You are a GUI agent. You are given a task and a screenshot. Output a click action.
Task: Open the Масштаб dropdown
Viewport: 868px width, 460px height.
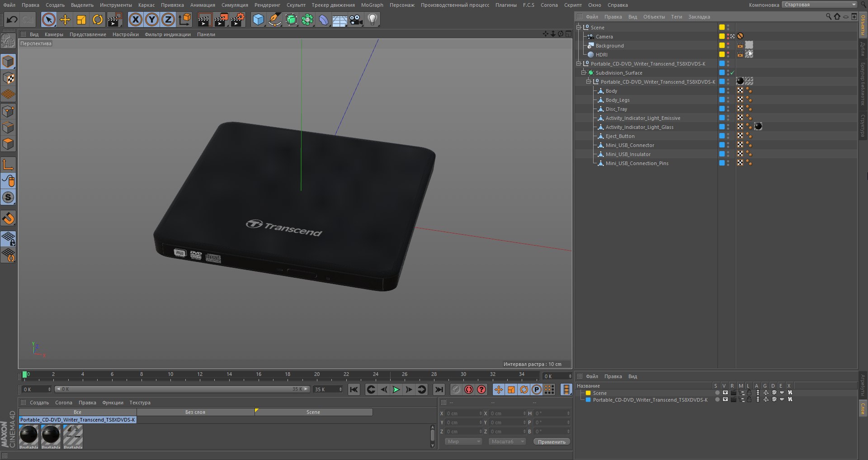[x=507, y=441]
